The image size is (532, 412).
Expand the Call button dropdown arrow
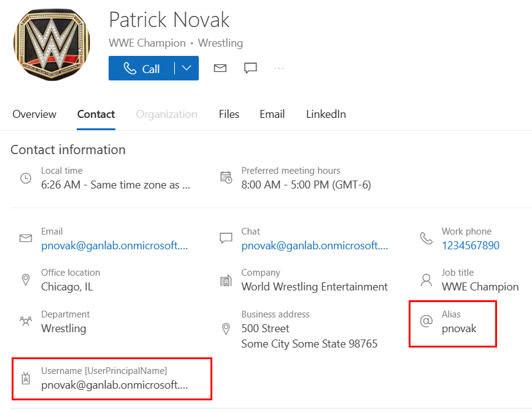click(187, 68)
